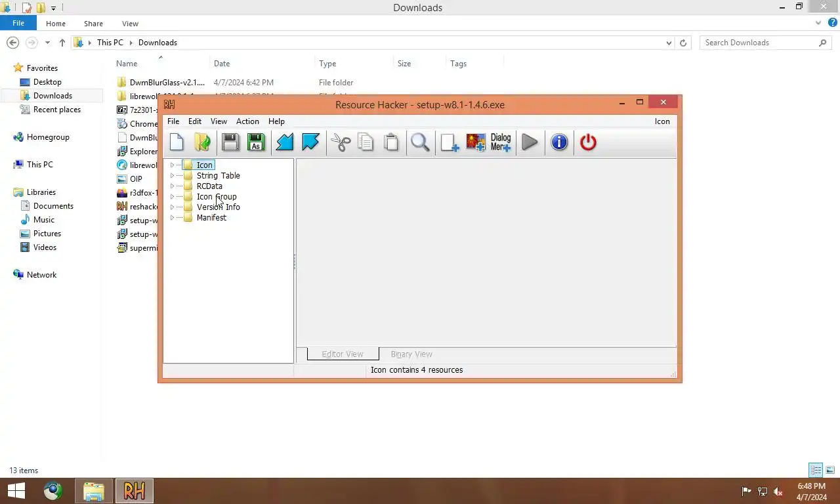
Task: Click the Find magnifying glass icon
Action: coord(420,142)
